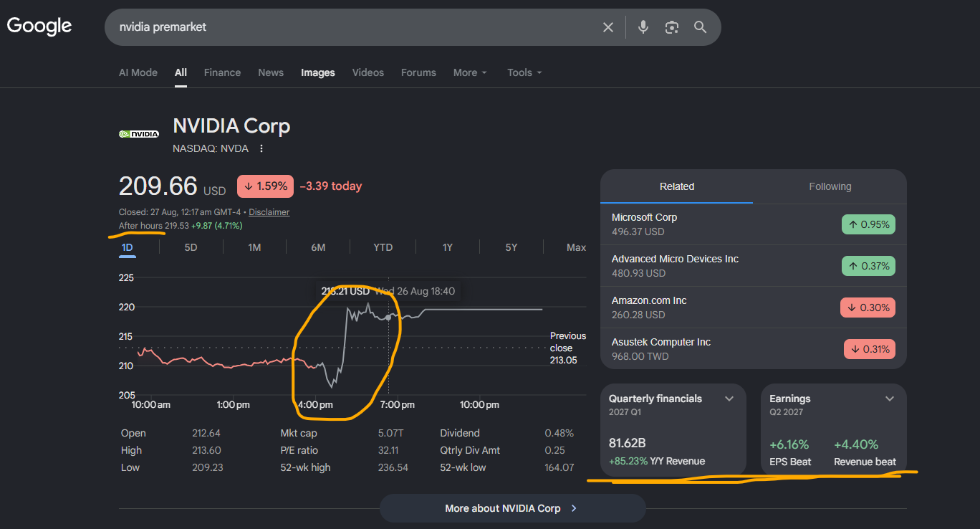Click the Microsoft Corp 0.95% change badge
The image size is (980, 529).
pos(868,224)
